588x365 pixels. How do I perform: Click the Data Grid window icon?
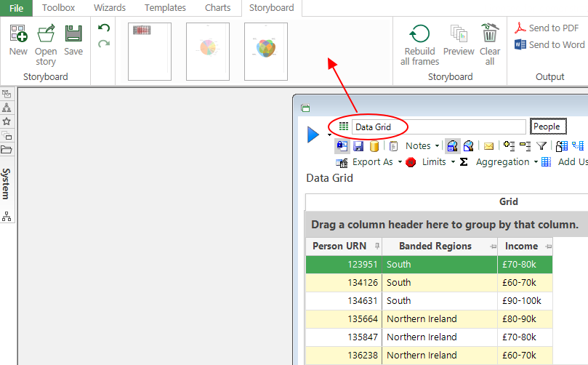tap(305, 108)
